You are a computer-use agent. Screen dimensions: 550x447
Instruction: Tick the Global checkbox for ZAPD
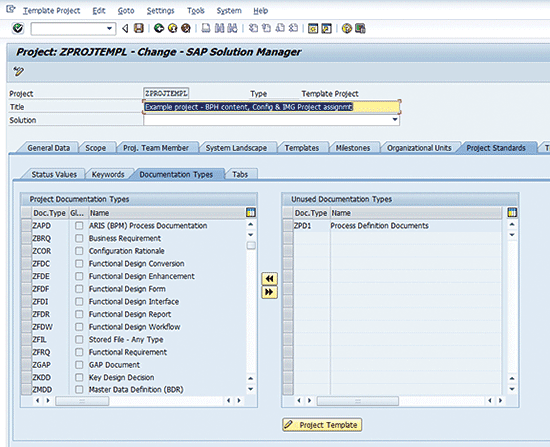(79, 226)
